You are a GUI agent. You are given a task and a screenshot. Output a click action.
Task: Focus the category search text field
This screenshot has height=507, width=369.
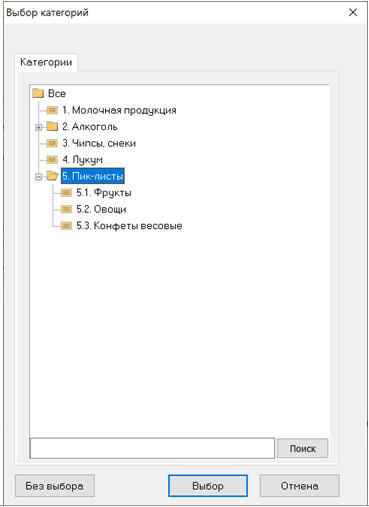(x=152, y=448)
